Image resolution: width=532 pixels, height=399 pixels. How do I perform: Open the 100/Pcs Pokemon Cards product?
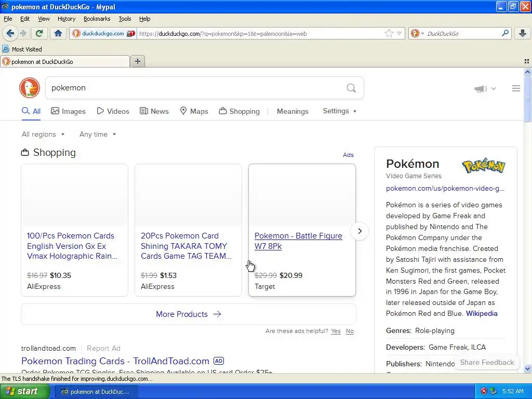pyautogui.click(x=72, y=246)
